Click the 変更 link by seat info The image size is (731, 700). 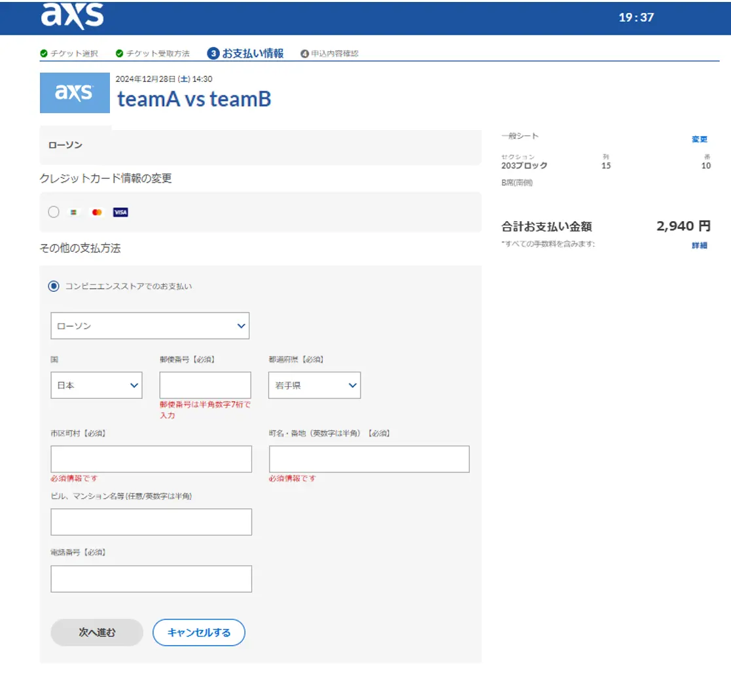700,139
